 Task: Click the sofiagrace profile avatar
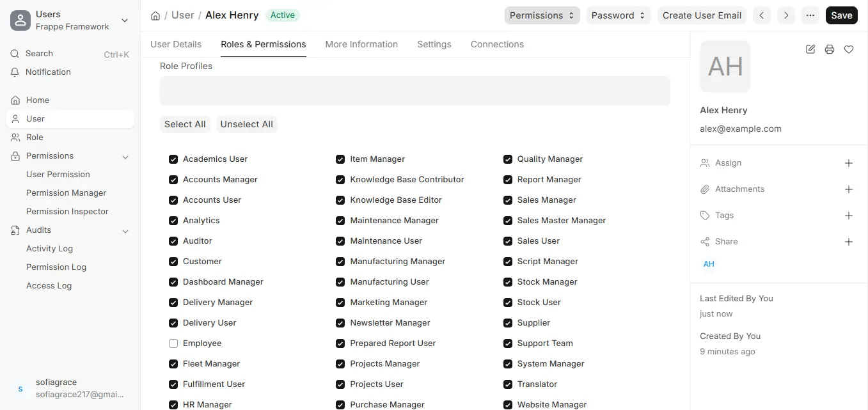[20, 389]
